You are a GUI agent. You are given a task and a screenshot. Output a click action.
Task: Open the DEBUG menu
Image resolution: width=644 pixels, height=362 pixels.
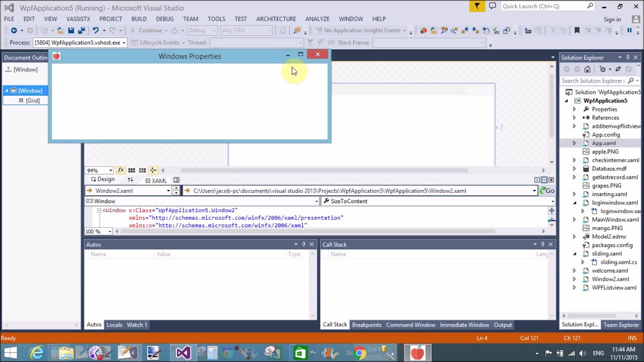coord(165,19)
